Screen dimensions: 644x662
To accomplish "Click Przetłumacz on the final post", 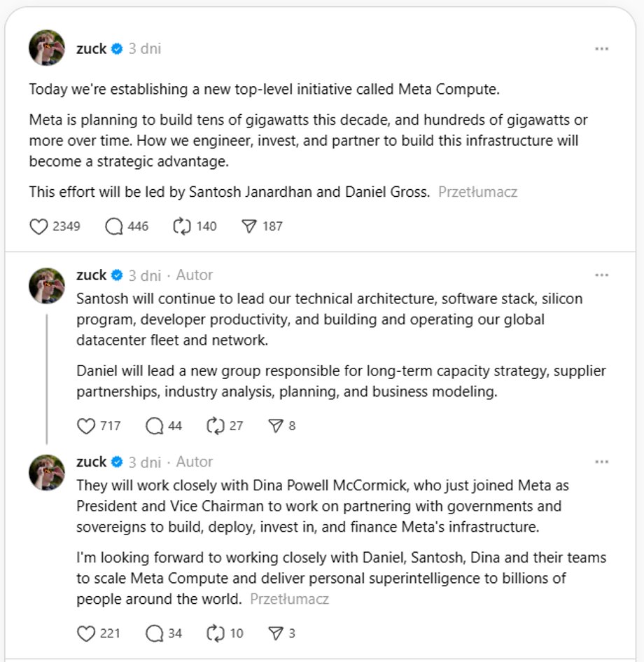I will (290, 599).
